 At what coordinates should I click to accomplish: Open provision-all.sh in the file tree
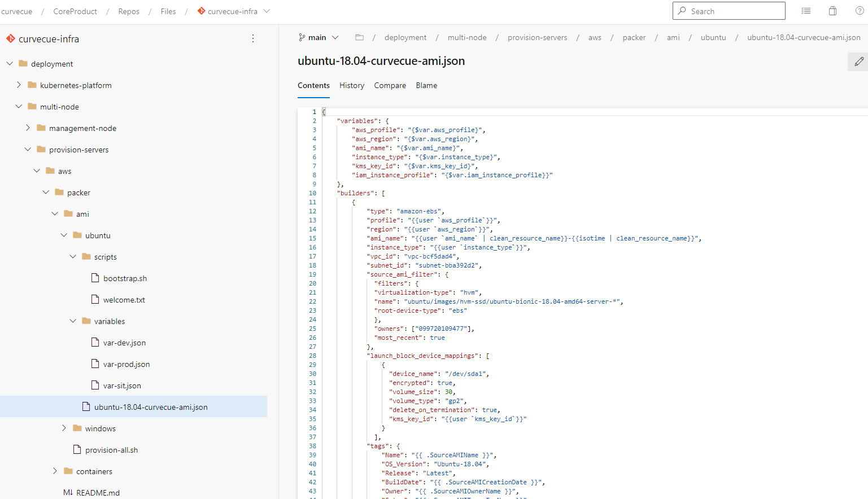(x=111, y=450)
